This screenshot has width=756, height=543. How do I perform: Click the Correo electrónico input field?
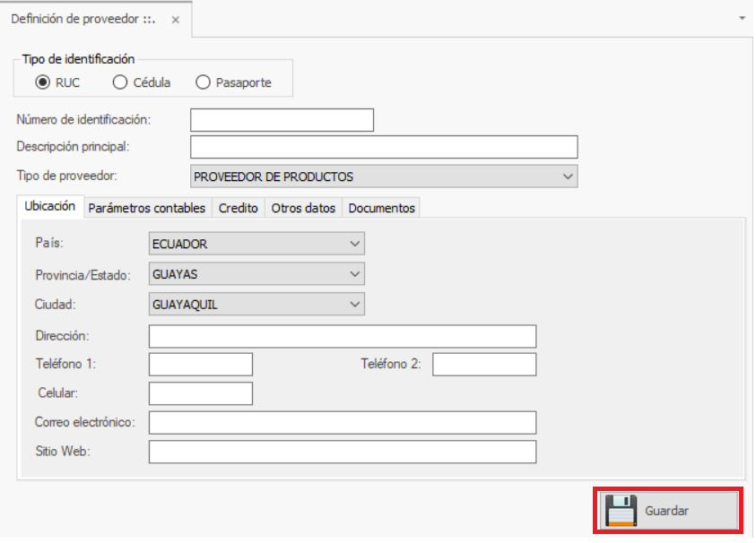click(342, 423)
